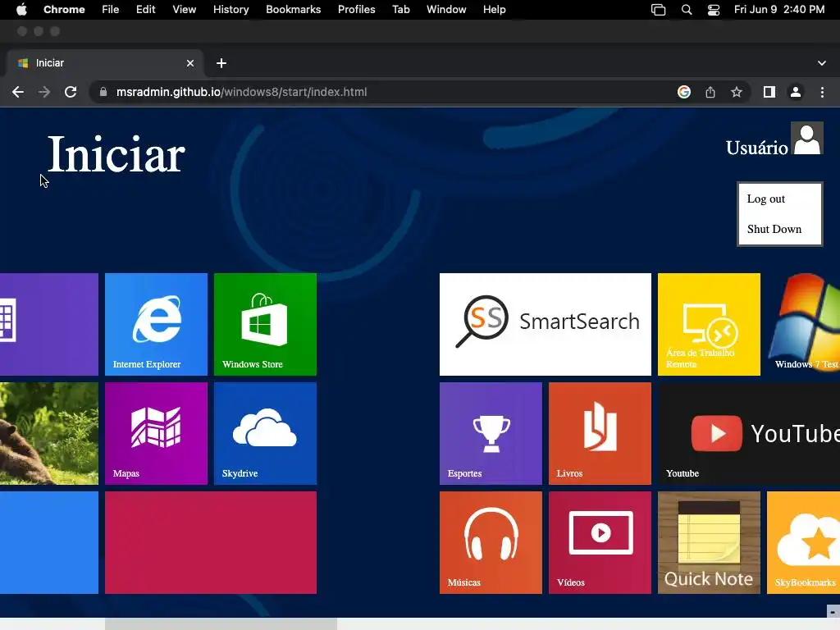Image resolution: width=840 pixels, height=630 pixels.
Task: Open the Skydrive tile
Action: [x=265, y=433]
